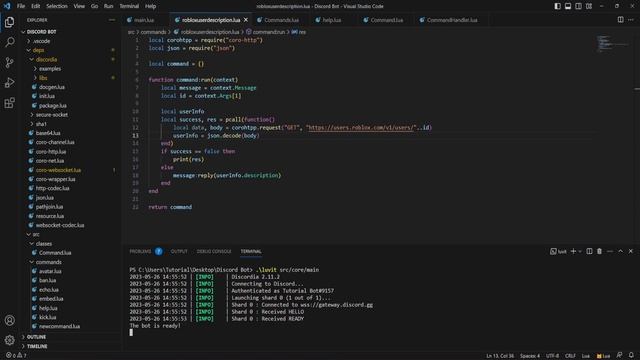This screenshot has width=640, height=360.
Task: Switch to the main.lua editor tab
Action: point(144,20)
